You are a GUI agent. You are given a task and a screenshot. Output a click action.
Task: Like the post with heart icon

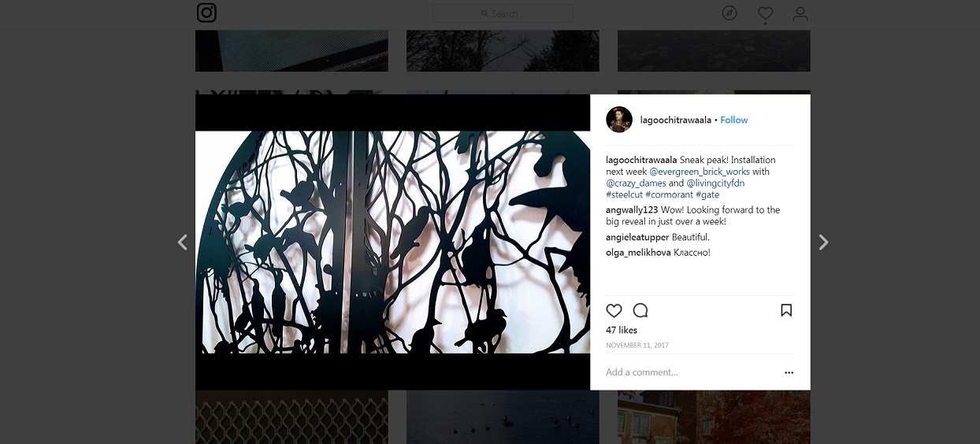614,310
